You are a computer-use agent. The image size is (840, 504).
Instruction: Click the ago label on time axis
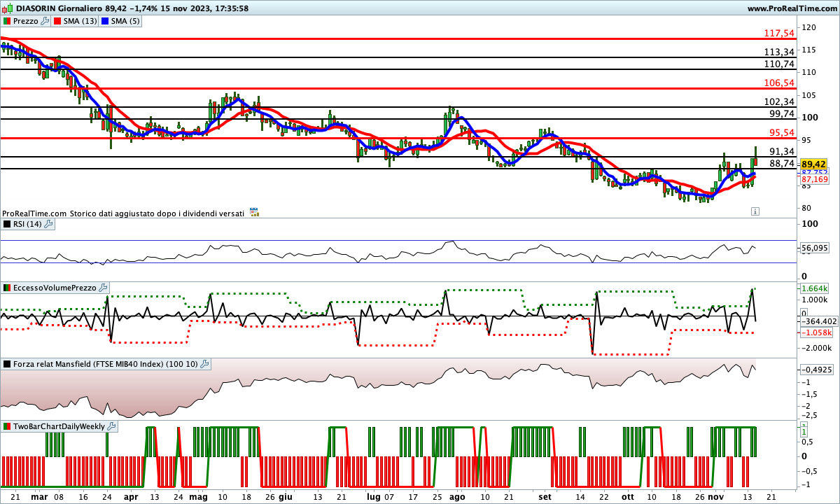point(456,496)
